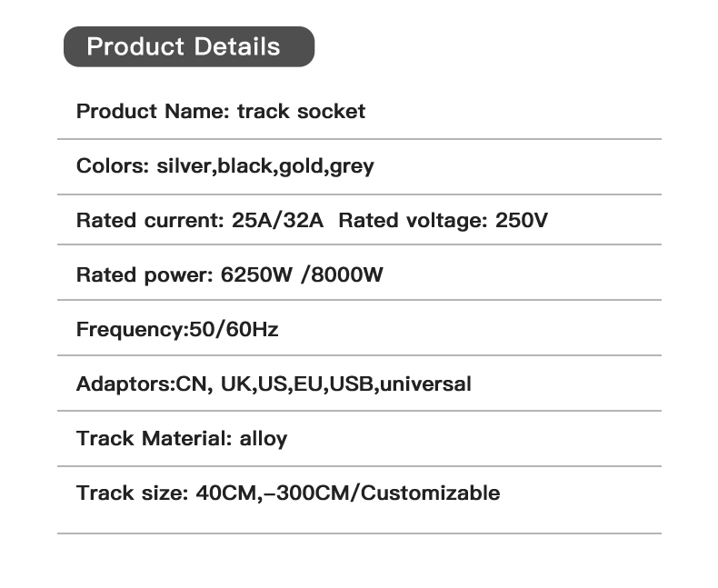
Task: Select the 'gold' color text
Action: click(302, 166)
